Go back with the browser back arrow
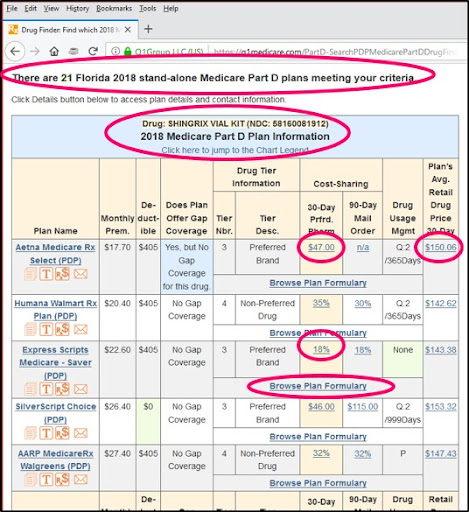 [15, 51]
